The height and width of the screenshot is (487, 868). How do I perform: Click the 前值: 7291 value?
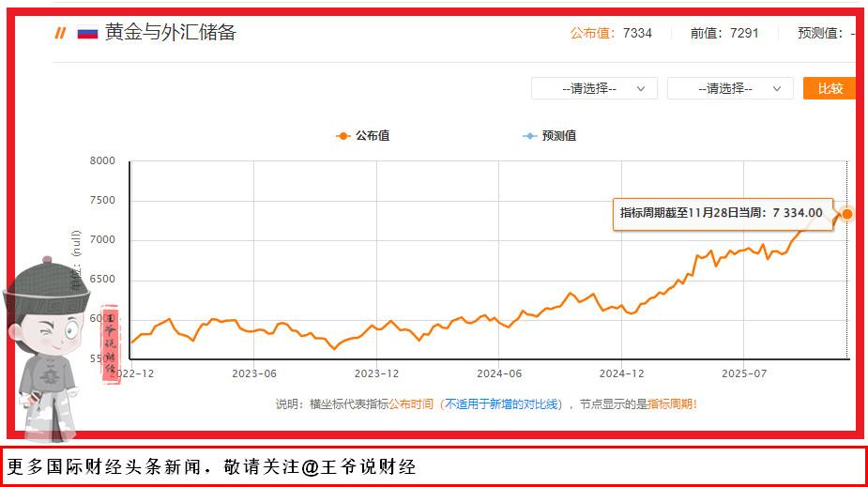(724, 33)
